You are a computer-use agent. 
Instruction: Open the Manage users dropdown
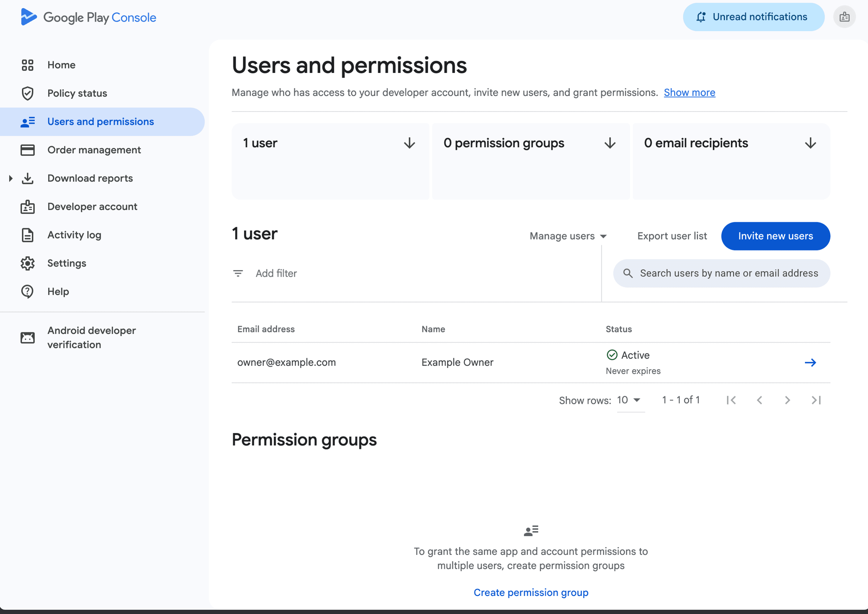(x=568, y=236)
